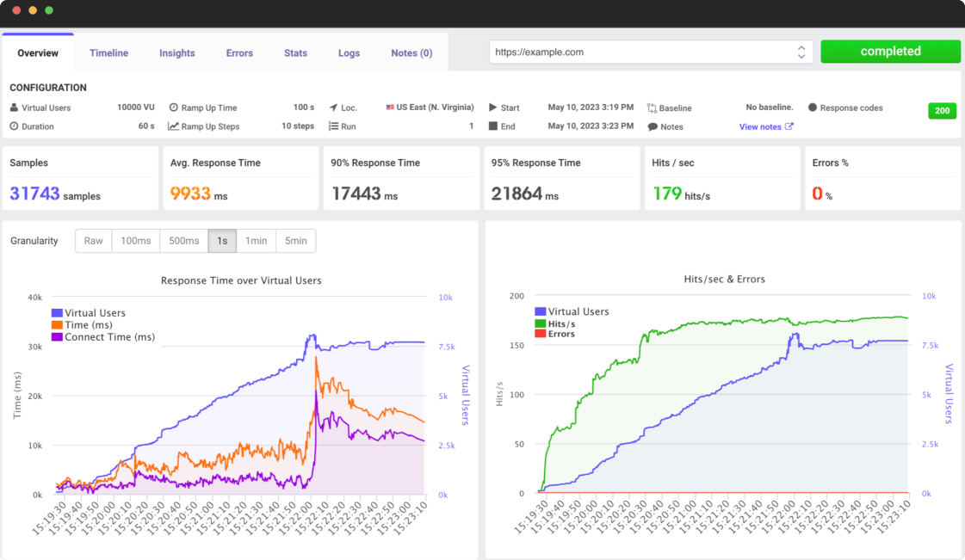Click the URL selector up/down arrows
The width and height of the screenshot is (965, 560).
point(801,52)
